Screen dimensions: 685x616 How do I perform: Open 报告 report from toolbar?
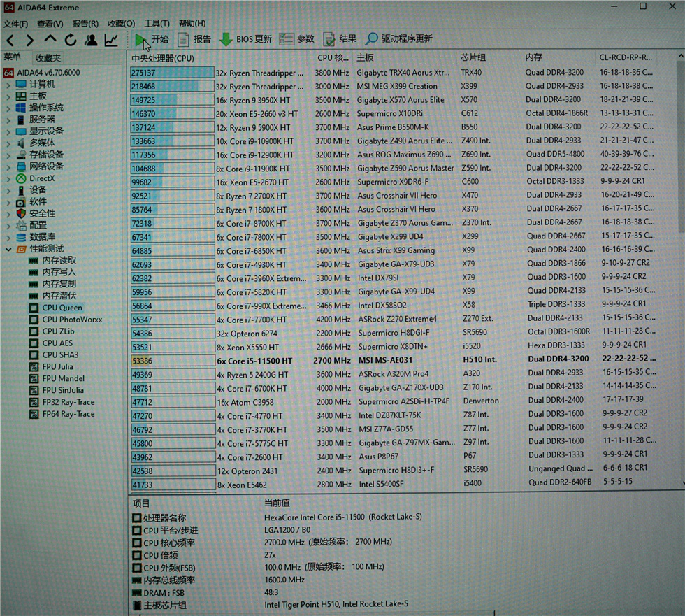[x=194, y=39]
